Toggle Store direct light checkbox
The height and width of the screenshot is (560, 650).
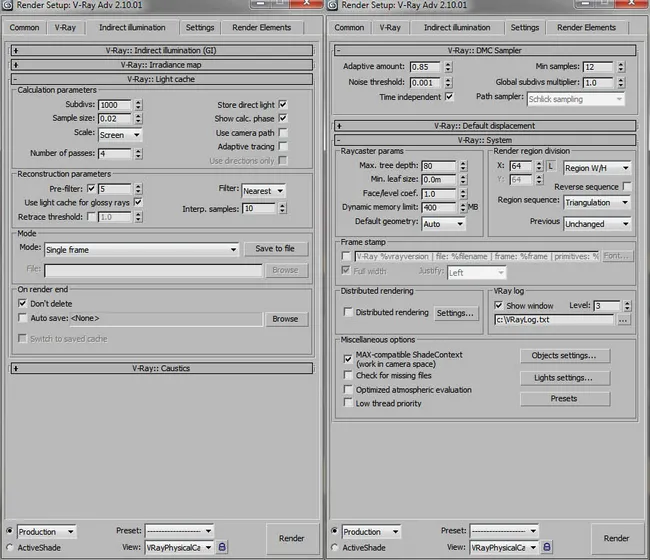pos(283,104)
